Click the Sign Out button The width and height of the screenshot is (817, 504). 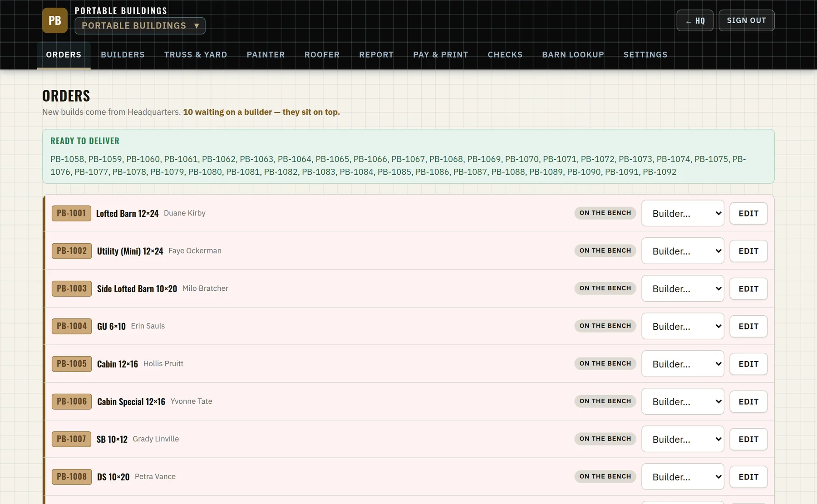point(747,20)
